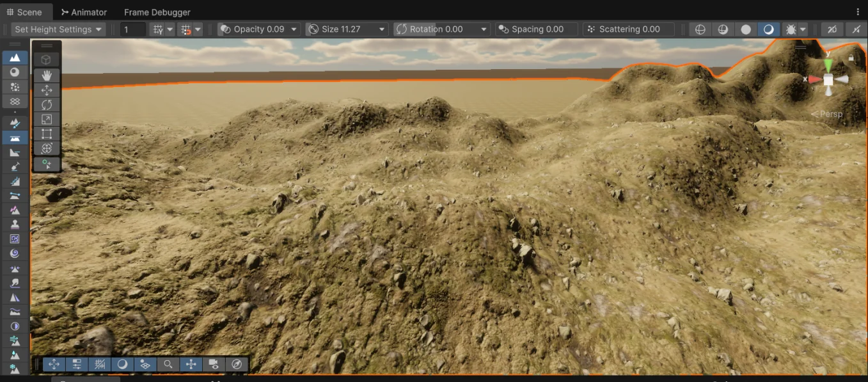
Task: Select the Bridge terrain tool
Action: click(x=15, y=196)
